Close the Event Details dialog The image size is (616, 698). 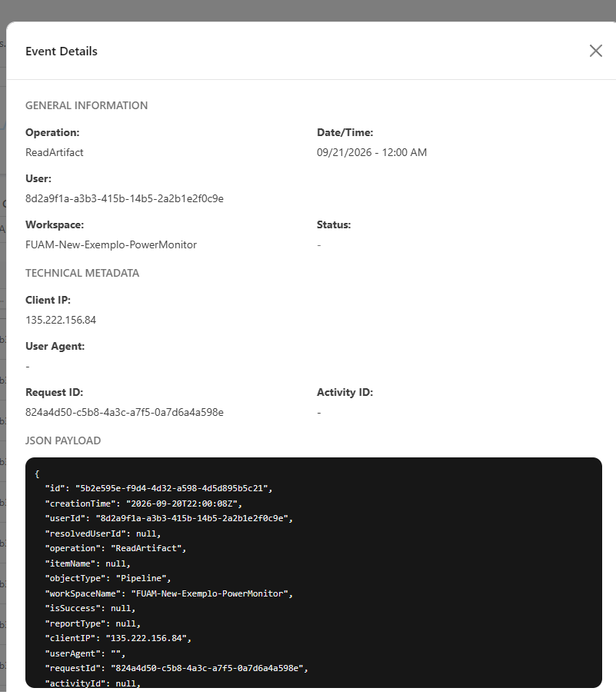(595, 51)
